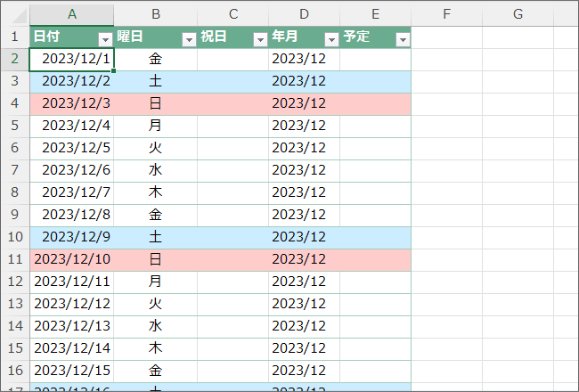Click 土 weekday cell in row 3
Screen dimensions: 579x392
pyautogui.click(x=156, y=81)
